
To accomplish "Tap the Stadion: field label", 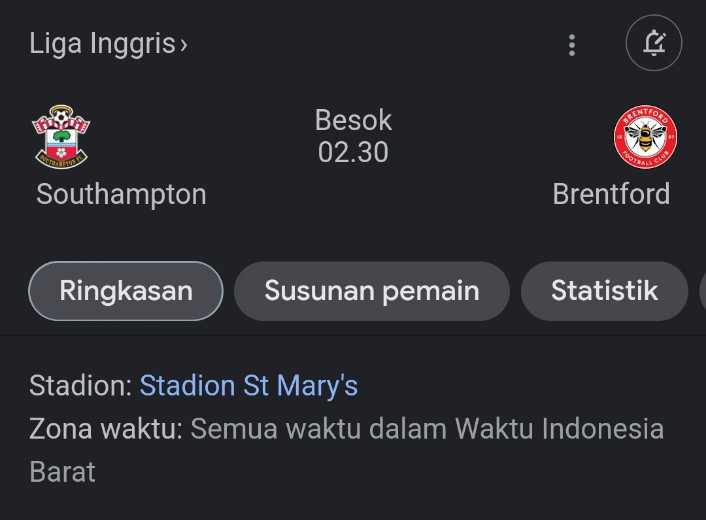I will [81, 386].
